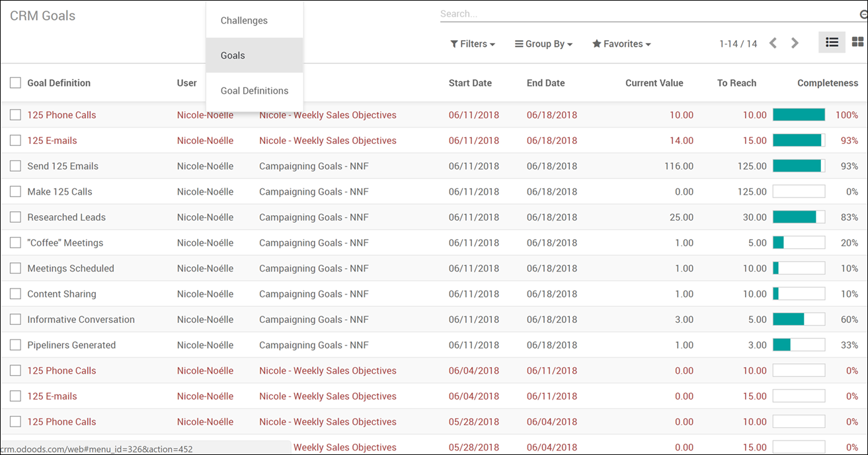Click the 1-14 / 14 pager counter

[738, 44]
